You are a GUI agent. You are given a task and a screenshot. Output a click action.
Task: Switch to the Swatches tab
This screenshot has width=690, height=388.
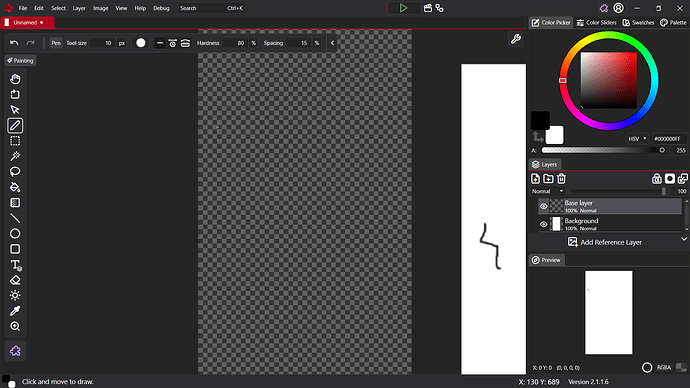click(639, 22)
